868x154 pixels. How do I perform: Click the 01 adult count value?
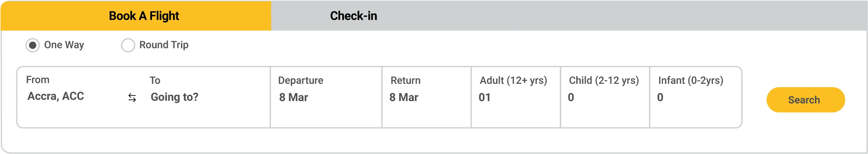pyautogui.click(x=484, y=97)
